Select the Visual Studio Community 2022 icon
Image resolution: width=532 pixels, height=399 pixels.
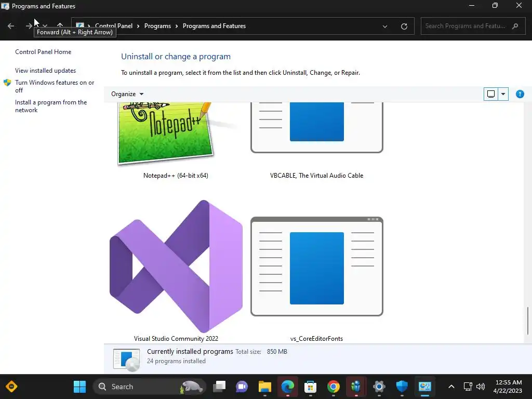pyautogui.click(x=176, y=267)
